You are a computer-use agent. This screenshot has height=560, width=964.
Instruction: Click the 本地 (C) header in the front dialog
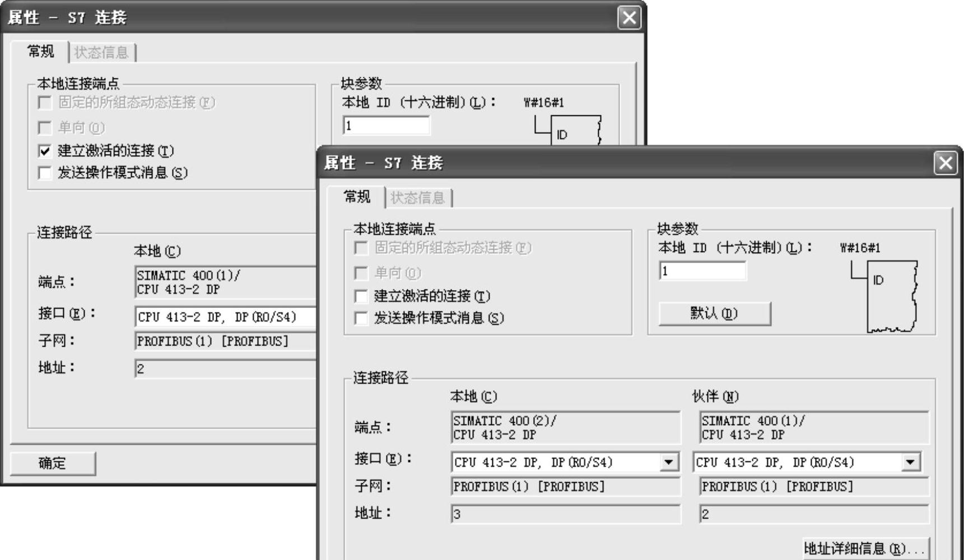point(473,396)
